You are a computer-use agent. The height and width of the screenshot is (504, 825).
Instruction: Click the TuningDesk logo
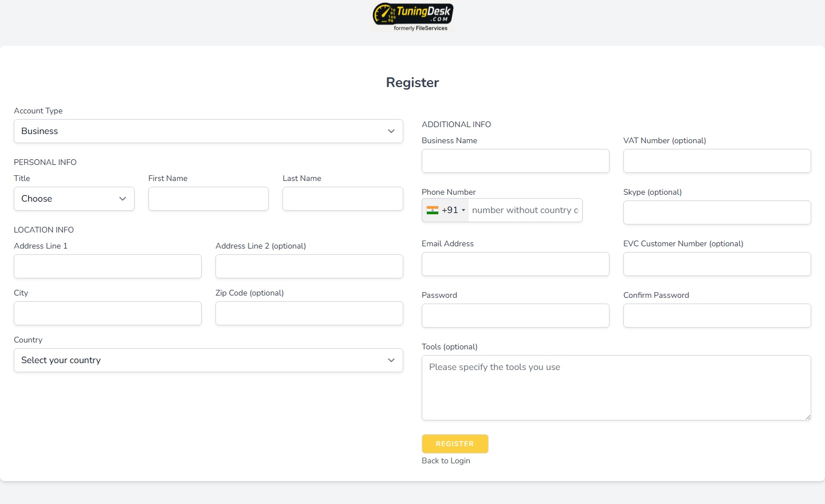[412, 15]
